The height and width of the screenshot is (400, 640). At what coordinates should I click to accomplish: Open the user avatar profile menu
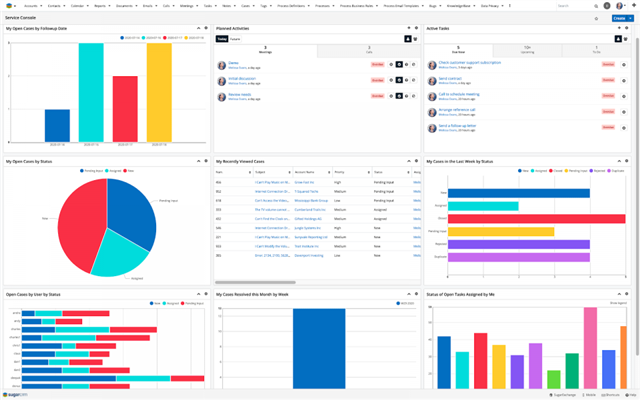pos(619,6)
